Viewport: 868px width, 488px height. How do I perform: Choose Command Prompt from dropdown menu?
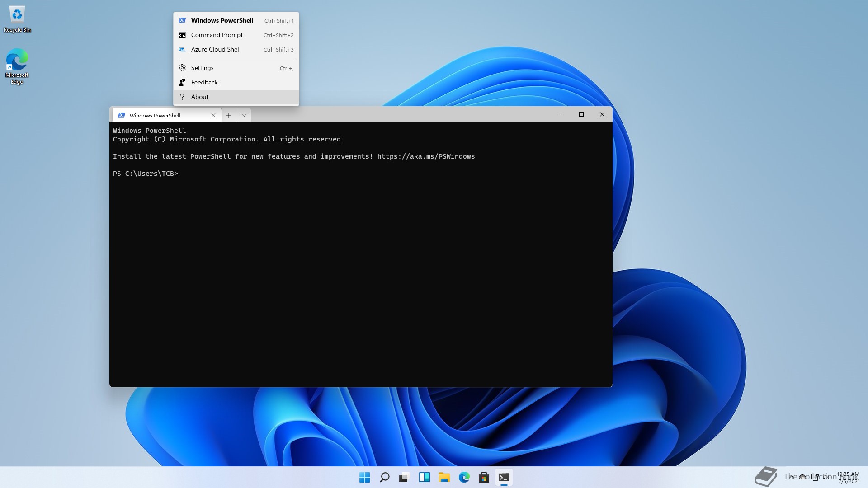217,35
